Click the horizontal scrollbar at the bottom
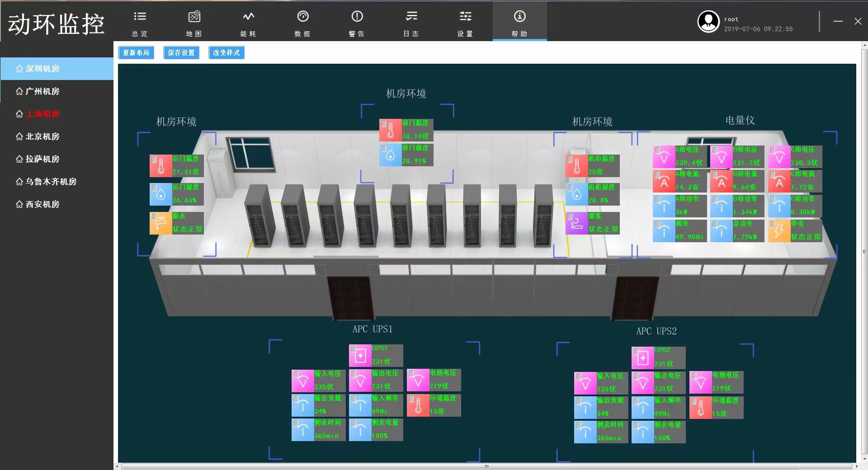Screen dimensions: 868x470 (x=486, y=466)
